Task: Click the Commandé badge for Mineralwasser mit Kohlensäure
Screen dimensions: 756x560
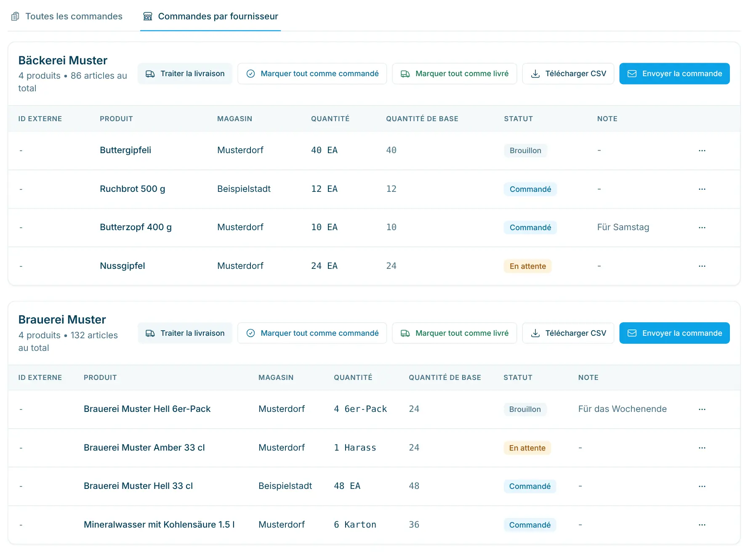Action: (x=530, y=525)
